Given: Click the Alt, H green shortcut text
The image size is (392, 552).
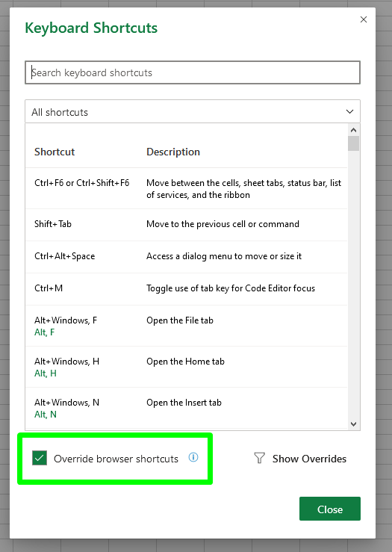Looking at the screenshot, I should click(x=46, y=373).
